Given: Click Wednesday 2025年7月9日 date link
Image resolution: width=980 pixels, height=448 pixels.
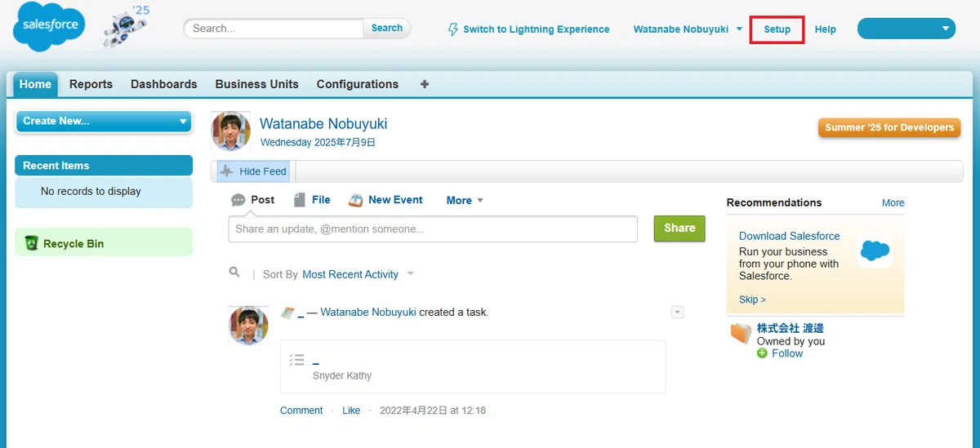Looking at the screenshot, I should coord(318,142).
